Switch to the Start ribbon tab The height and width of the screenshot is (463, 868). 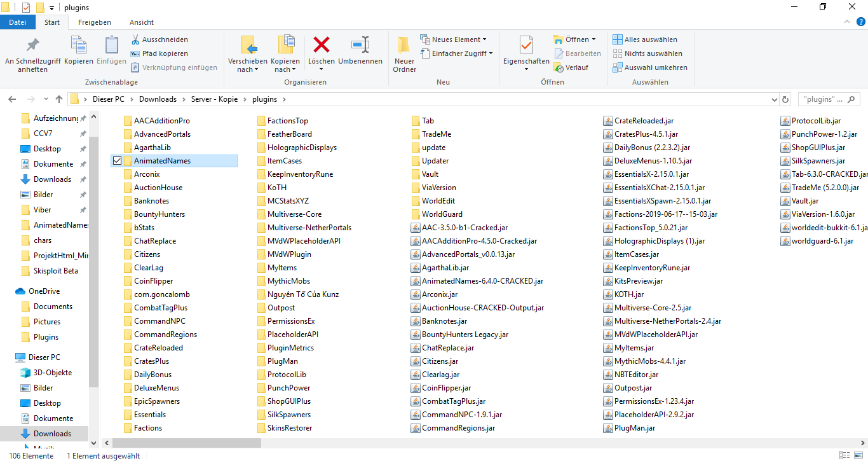[x=52, y=22]
